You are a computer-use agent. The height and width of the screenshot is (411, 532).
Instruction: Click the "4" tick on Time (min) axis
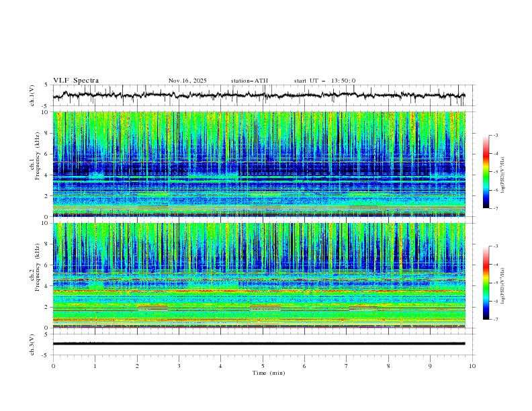221,366
